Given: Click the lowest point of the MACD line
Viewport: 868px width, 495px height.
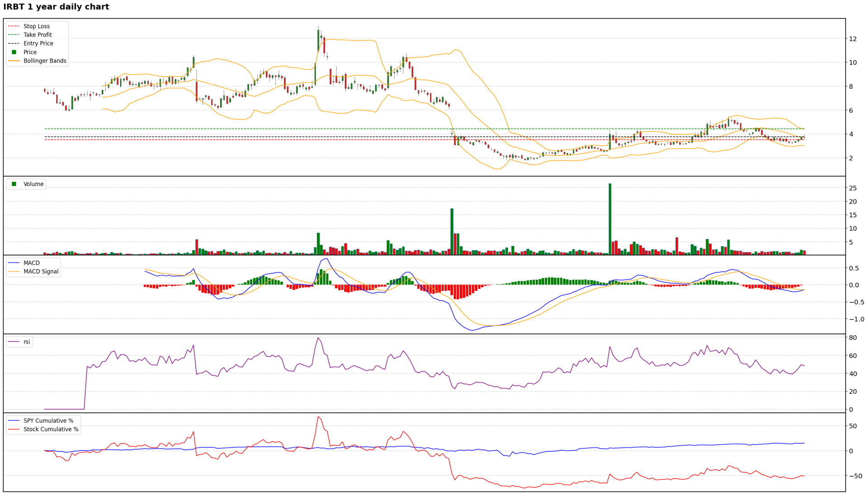Looking at the screenshot, I should 472,330.
